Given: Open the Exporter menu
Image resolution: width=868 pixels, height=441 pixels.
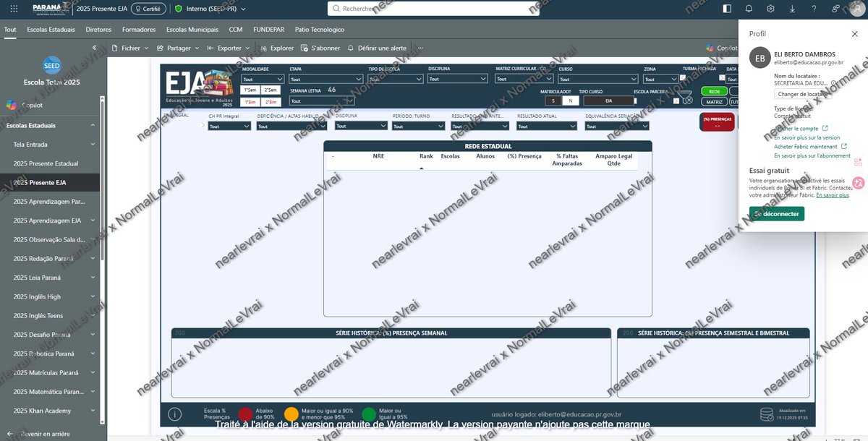Looking at the screenshot, I should point(229,48).
